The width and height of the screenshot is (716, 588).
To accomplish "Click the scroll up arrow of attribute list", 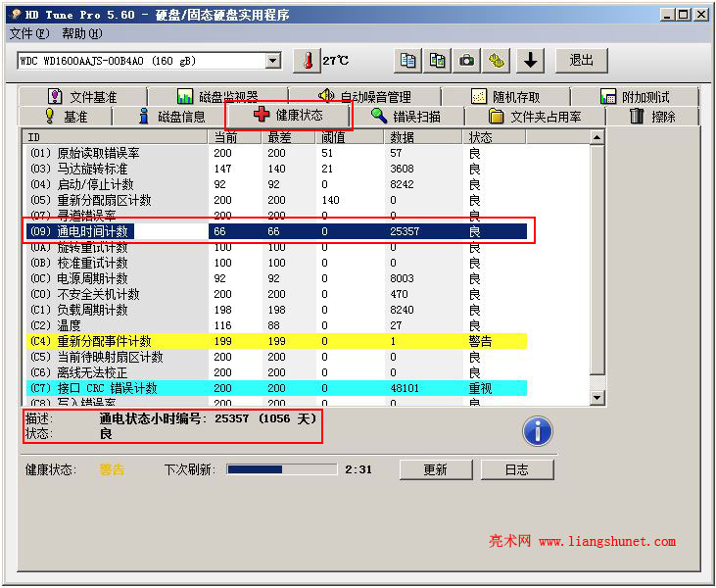I will click(x=597, y=137).
